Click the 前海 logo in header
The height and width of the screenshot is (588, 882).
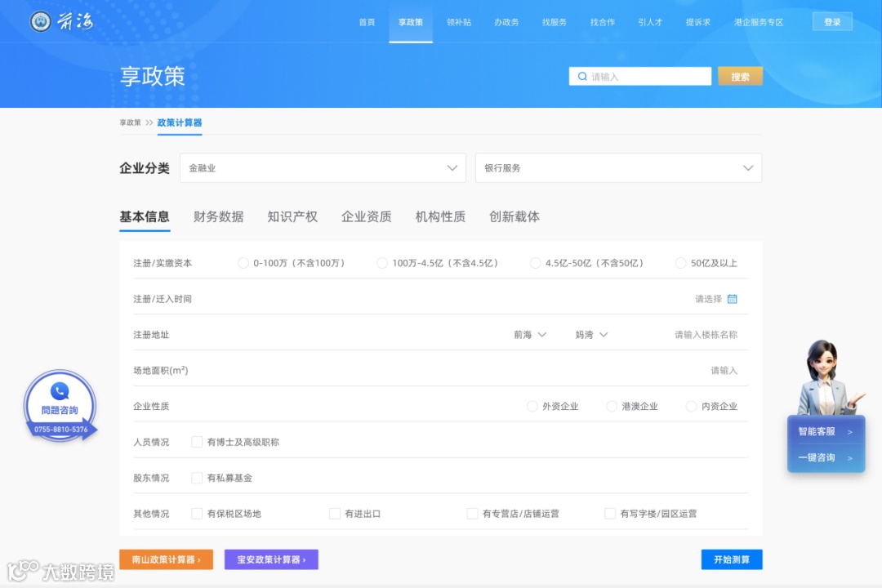coord(61,21)
